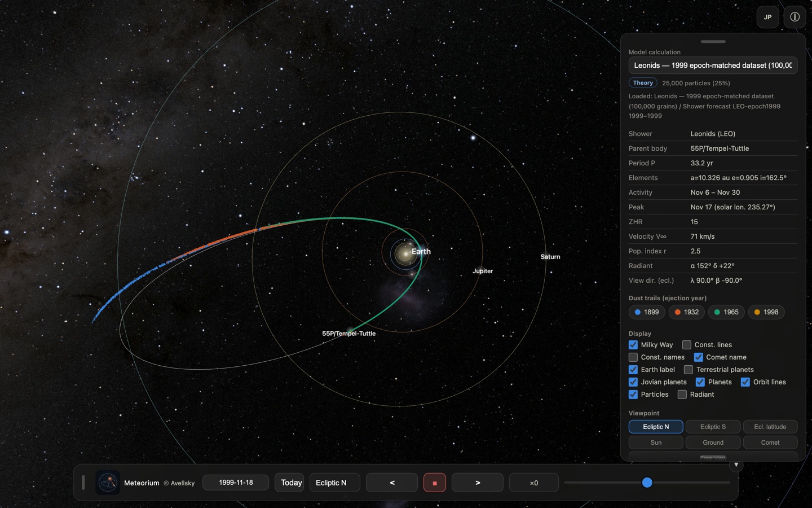Toggle the 1899 dust trail chip
This screenshot has height=508, width=812.
(x=647, y=312)
